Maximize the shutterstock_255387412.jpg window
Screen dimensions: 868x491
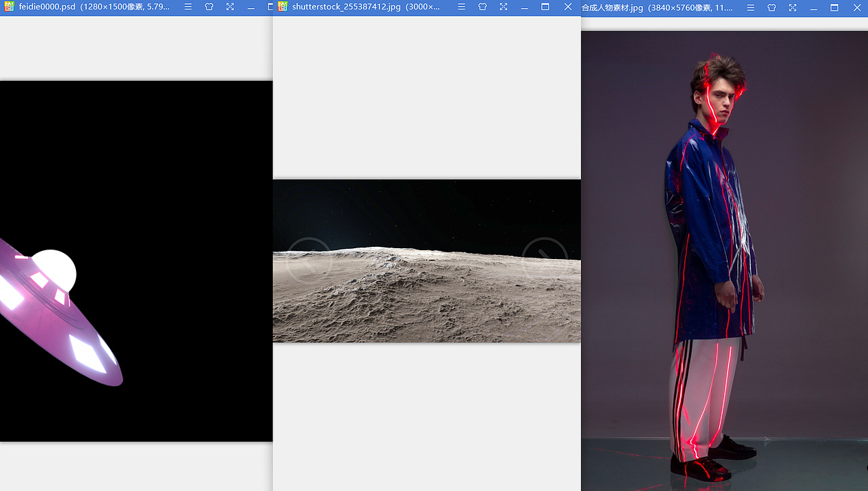point(545,7)
